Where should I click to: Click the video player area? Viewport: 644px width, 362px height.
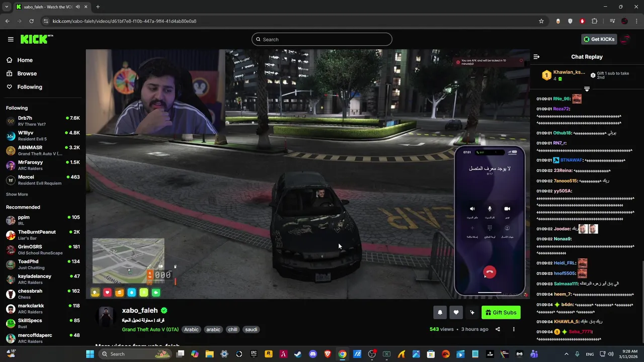pos(307,174)
